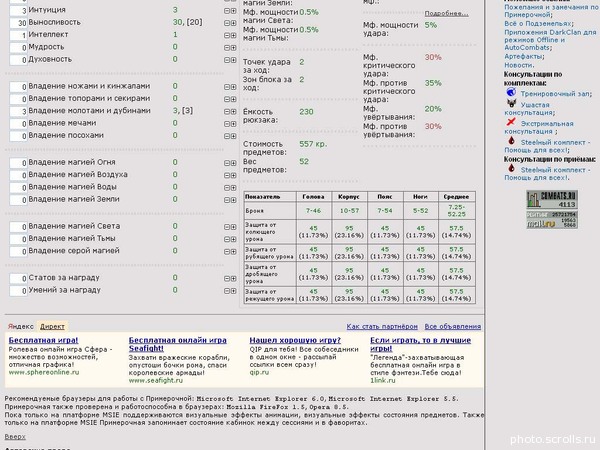Screen dimensions: 600x450
Task: Increase Интуиция with its plus icon
Action: click(x=233, y=11)
